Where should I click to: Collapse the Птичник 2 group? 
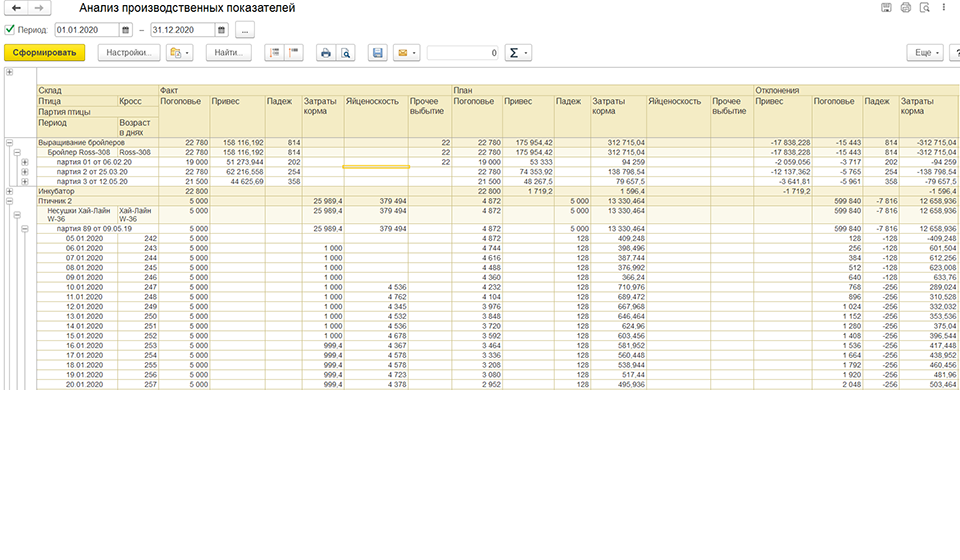point(9,201)
